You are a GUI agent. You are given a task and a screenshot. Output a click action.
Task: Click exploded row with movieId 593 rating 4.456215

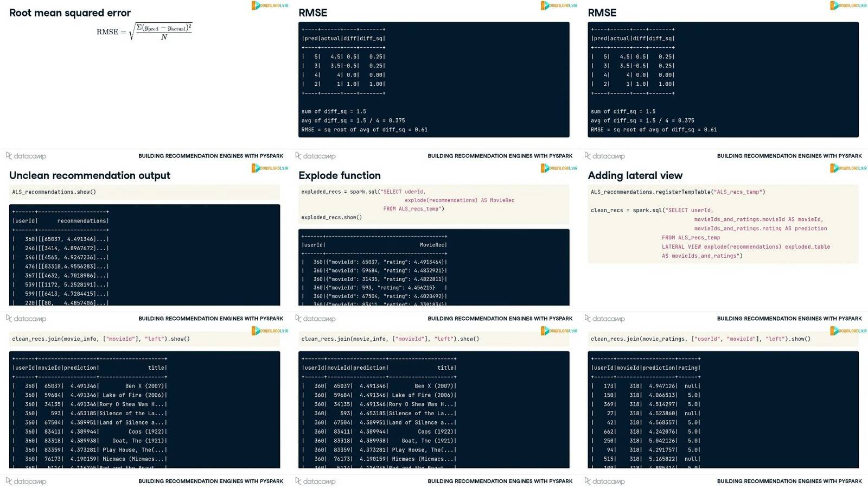(374, 288)
